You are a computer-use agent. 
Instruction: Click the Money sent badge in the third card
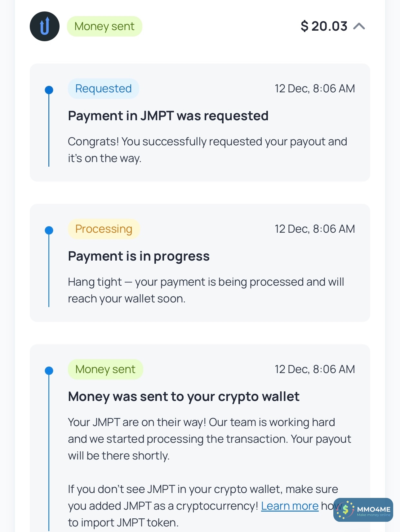point(105,369)
